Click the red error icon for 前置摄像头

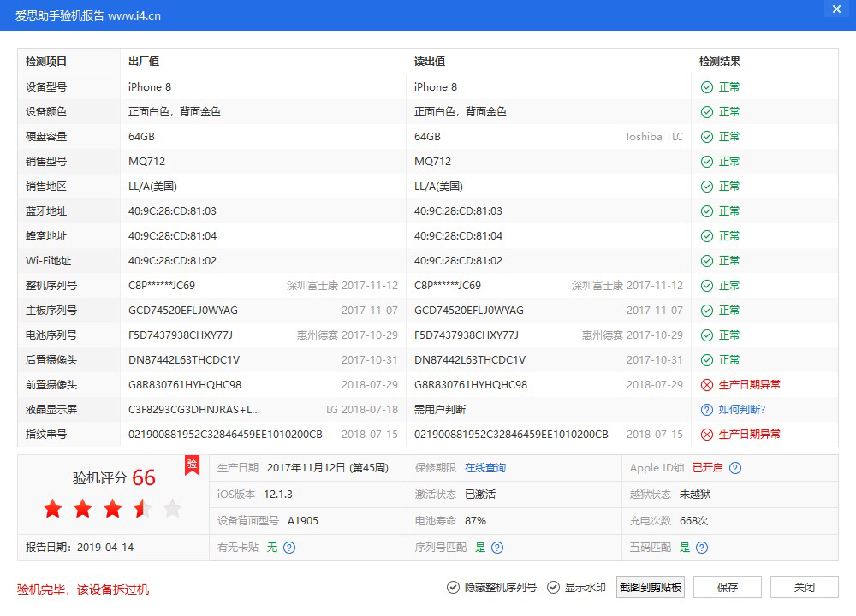coord(707,385)
